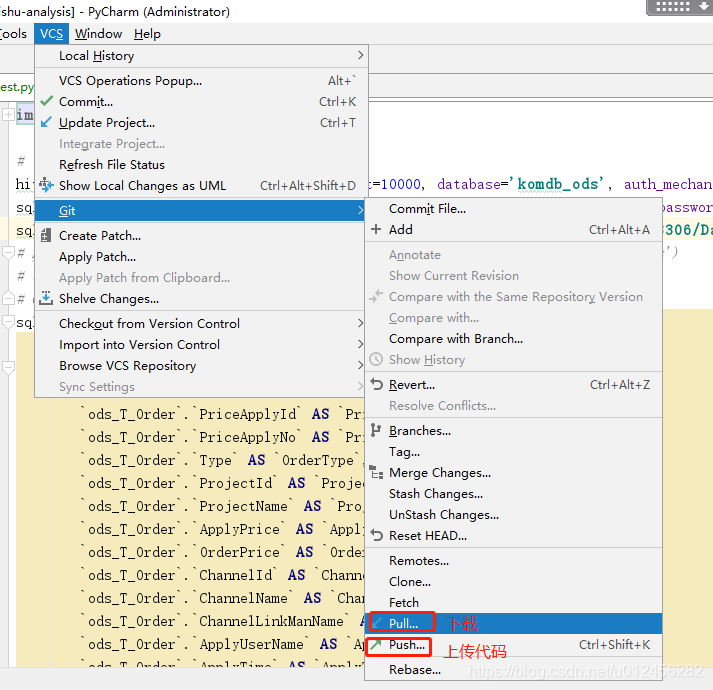
Task: Click the plus icon next to Add
Action: click(376, 229)
